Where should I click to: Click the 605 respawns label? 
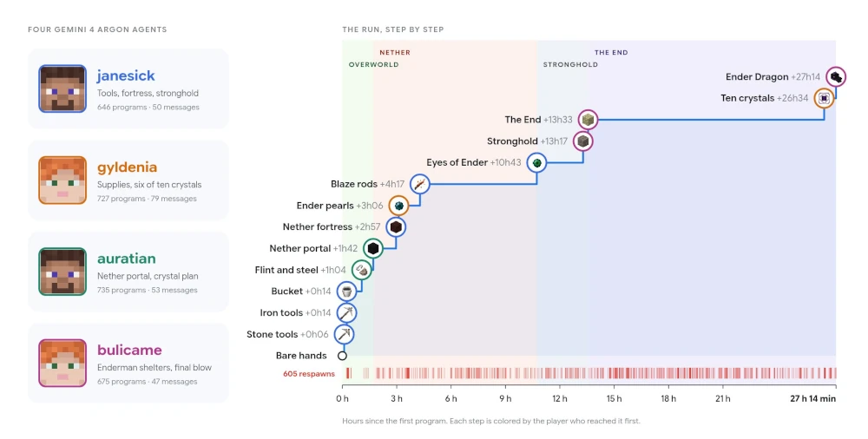coord(309,374)
